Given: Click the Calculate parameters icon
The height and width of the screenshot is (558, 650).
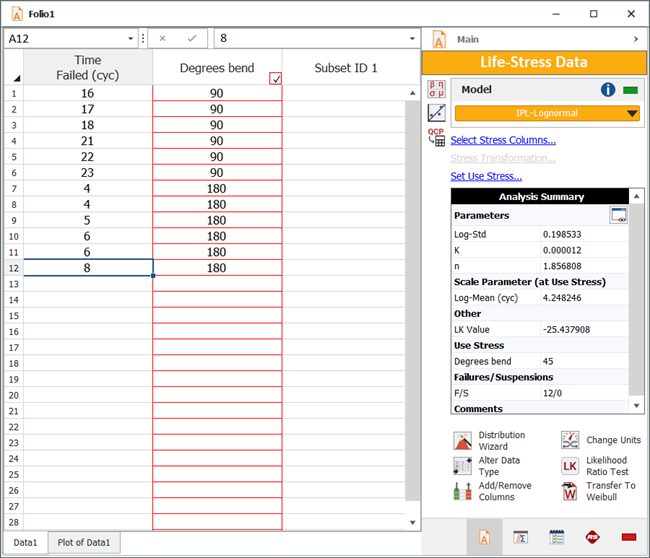Looking at the screenshot, I should tap(436, 89).
